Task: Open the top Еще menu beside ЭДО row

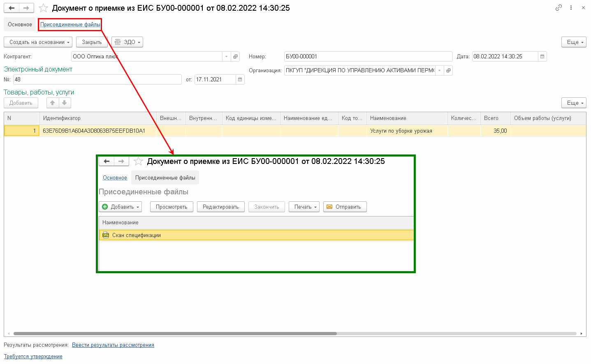Action: tap(574, 42)
